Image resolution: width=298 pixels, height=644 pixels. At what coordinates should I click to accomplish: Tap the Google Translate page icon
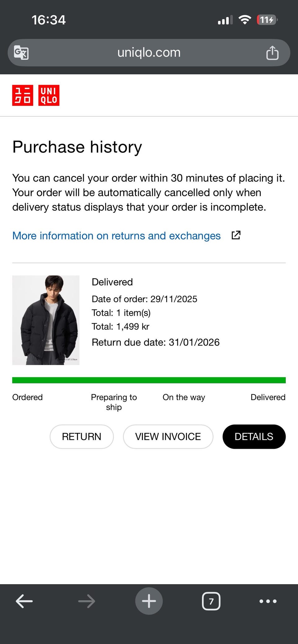(21, 52)
